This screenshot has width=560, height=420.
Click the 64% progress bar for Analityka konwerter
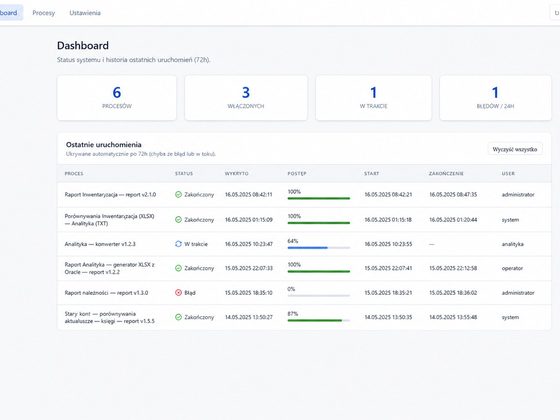[319, 248]
